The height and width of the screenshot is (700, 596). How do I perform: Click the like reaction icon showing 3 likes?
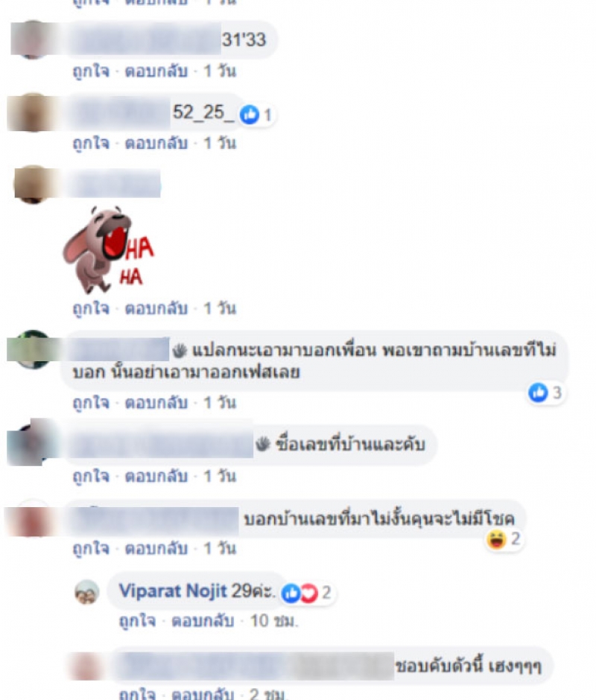pos(538,393)
